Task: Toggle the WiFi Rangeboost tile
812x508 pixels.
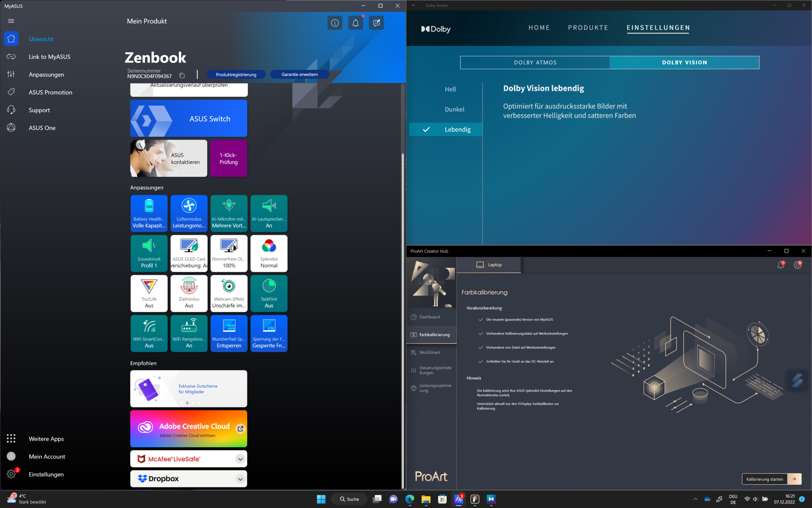Action: pos(189,333)
